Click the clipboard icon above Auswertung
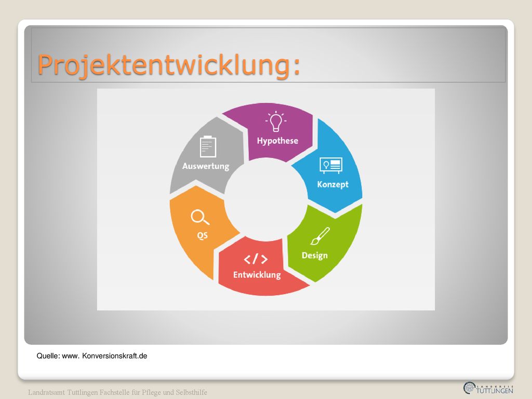This screenshot has width=532, height=399. pyautogui.click(x=208, y=147)
